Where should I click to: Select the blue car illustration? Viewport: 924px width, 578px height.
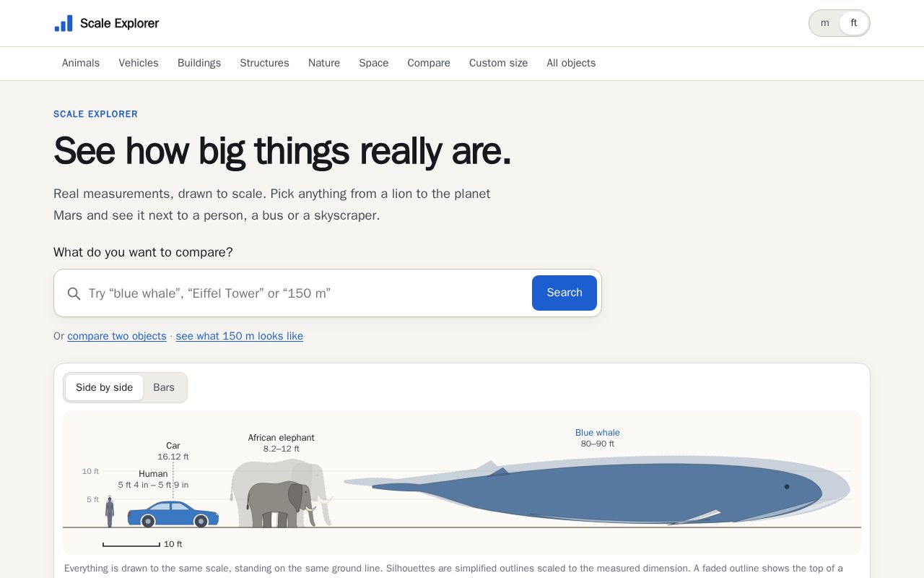tap(173, 514)
